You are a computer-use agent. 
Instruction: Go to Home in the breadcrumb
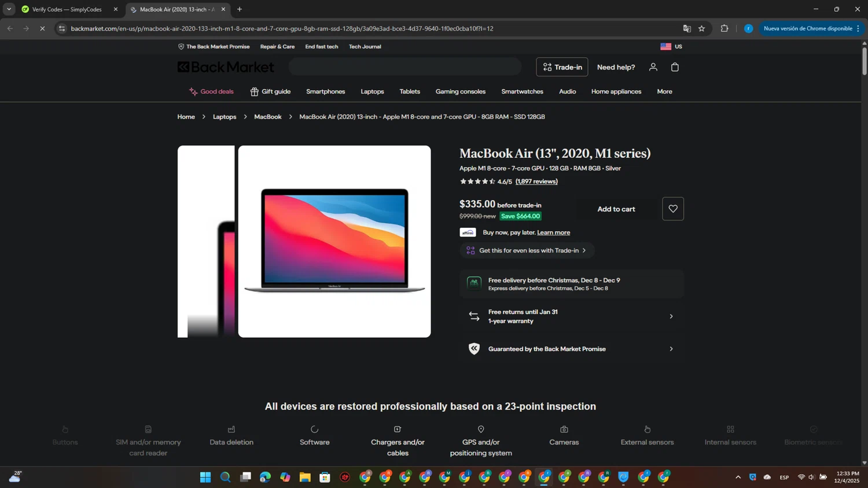coord(186,117)
